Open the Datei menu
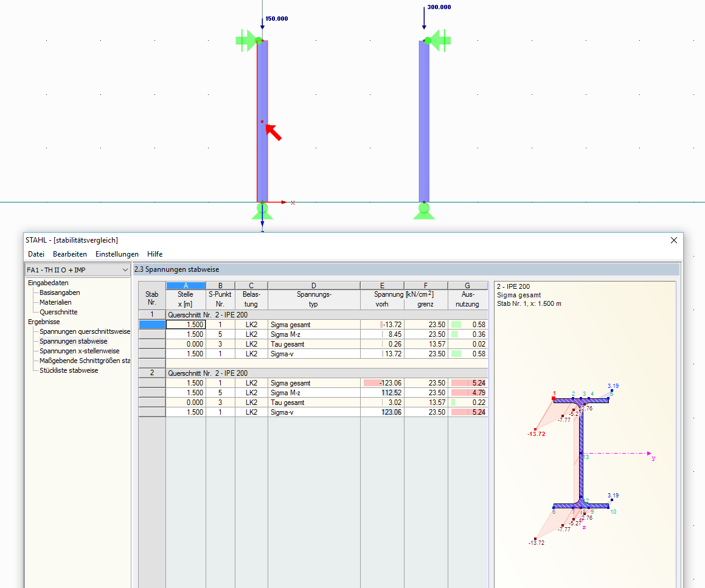The height and width of the screenshot is (588, 705). pos(36,254)
